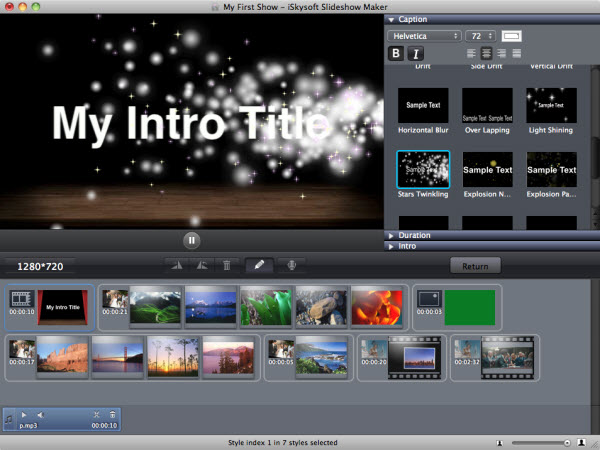This screenshot has height=450, width=600.
Task: Toggle bold caption text
Action: pos(397,54)
